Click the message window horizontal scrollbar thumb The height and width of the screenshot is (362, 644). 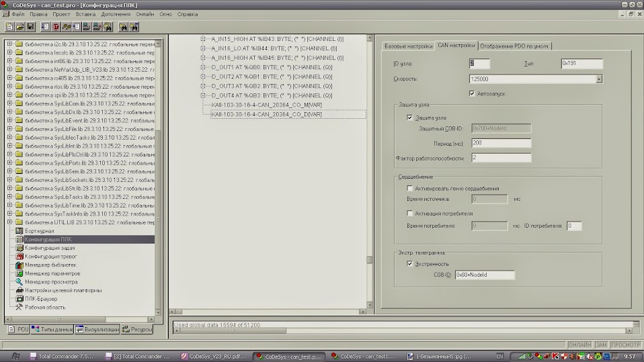point(233,331)
